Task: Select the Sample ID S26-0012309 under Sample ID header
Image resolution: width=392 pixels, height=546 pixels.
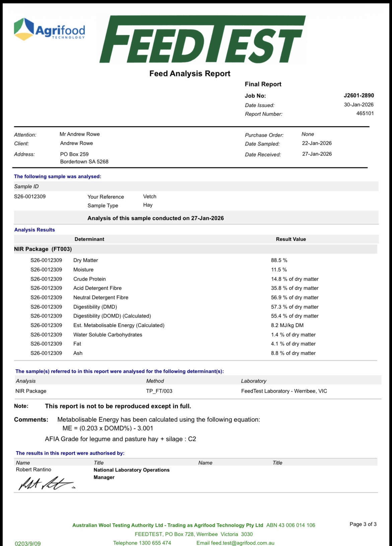Action: point(30,197)
